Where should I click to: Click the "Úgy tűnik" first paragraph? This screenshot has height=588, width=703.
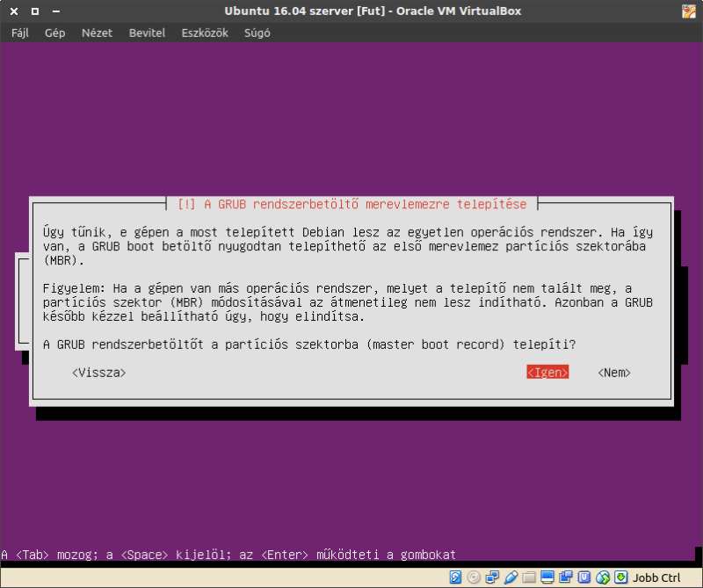point(347,246)
